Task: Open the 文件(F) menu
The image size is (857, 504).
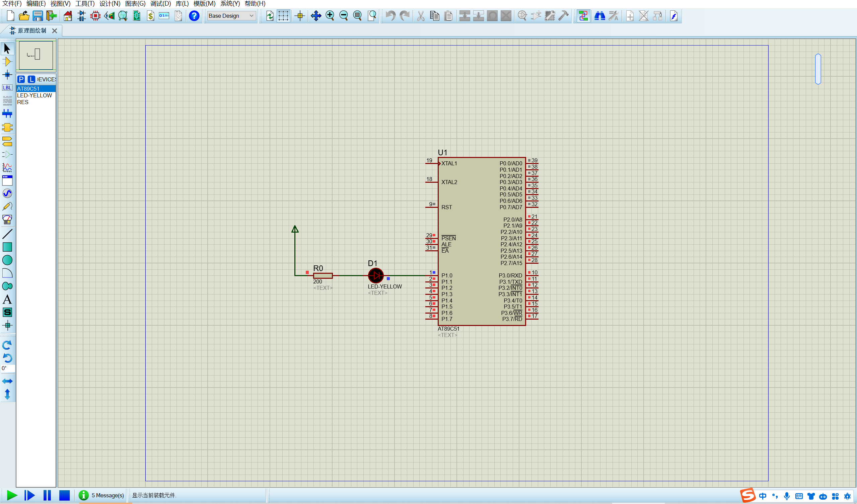Action: tap(12, 3)
